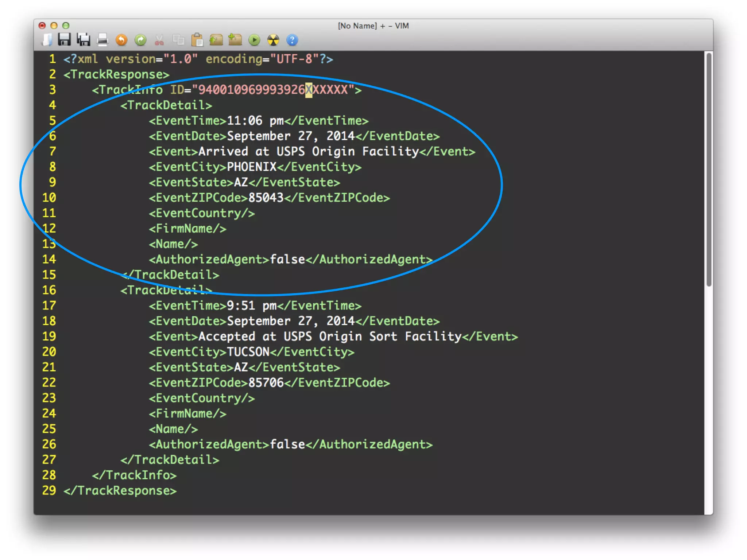Click the Save All double-floppy icon
This screenshot has width=747, height=560.
[84, 40]
